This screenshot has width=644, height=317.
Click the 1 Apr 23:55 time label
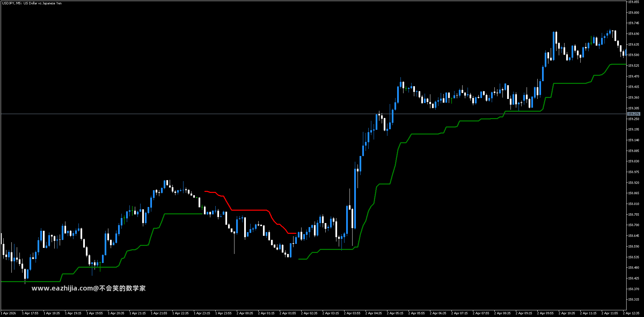coord(223,313)
